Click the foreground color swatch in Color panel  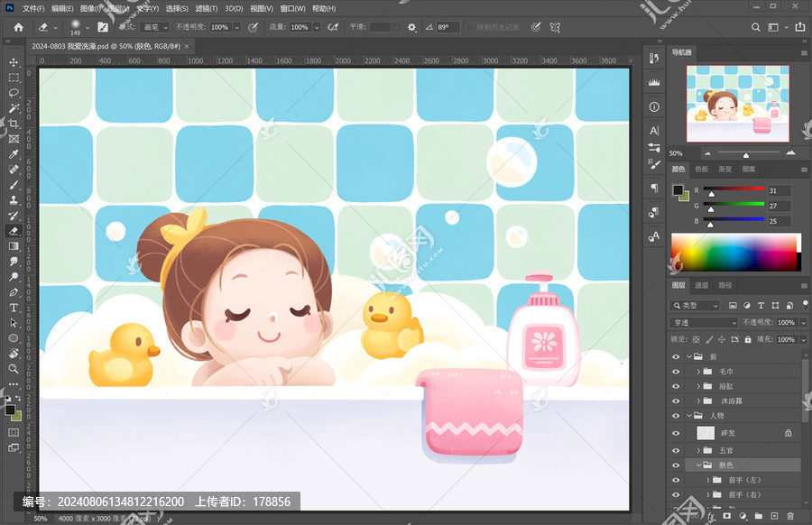[678, 190]
